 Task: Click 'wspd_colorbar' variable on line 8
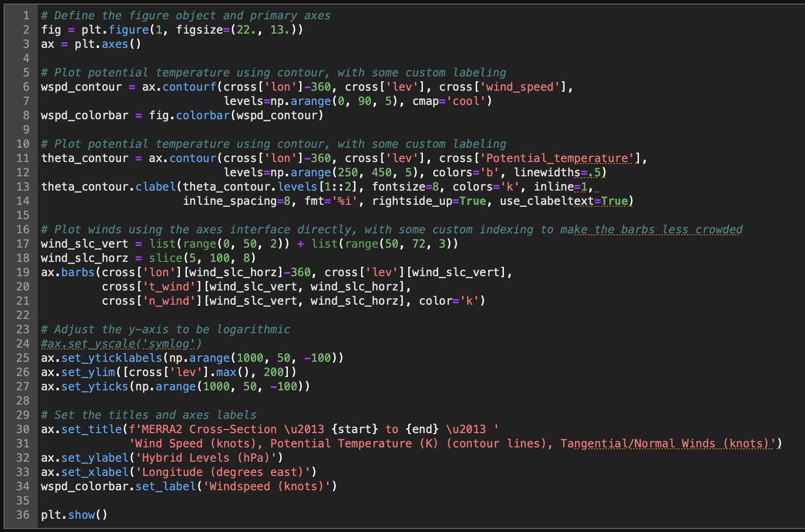(x=85, y=115)
